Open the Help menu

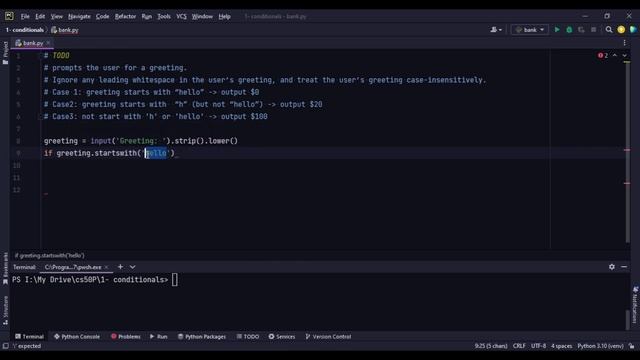pyautogui.click(x=224, y=16)
